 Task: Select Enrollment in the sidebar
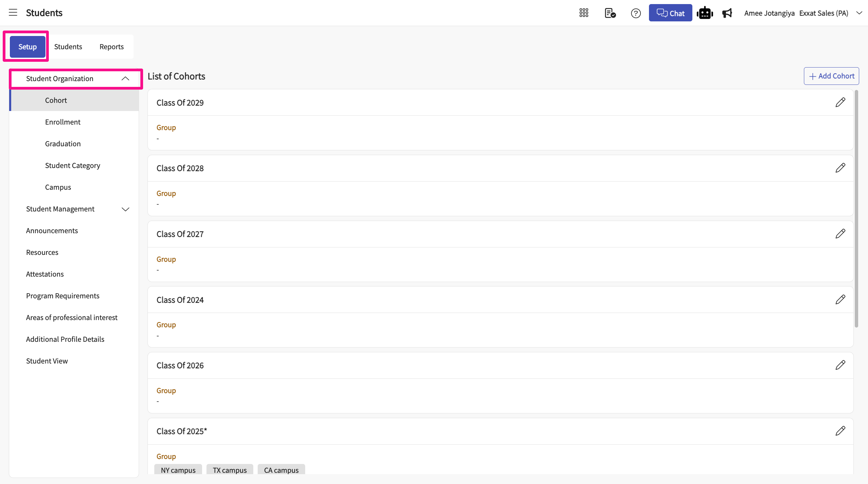click(x=63, y=122)
